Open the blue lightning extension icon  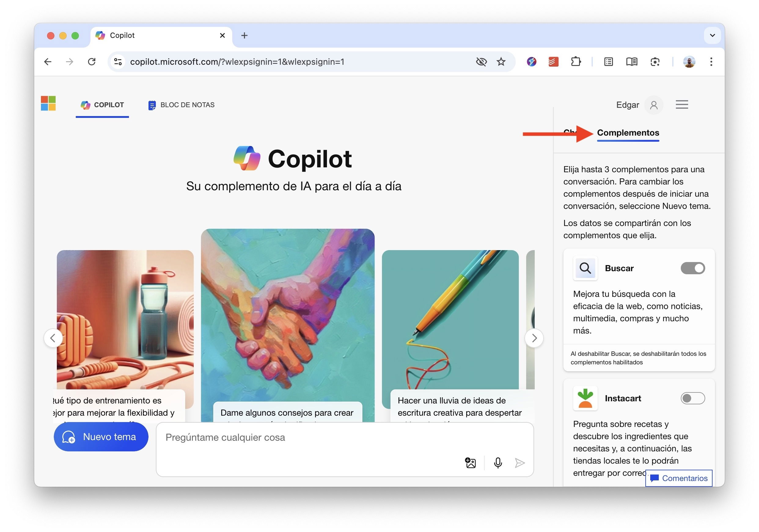coord(532,62)
